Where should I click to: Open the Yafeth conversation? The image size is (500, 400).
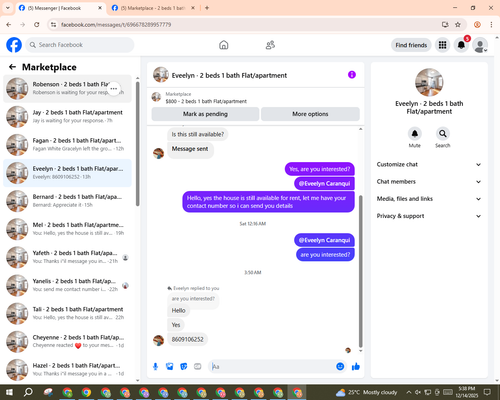click(67, 257)
